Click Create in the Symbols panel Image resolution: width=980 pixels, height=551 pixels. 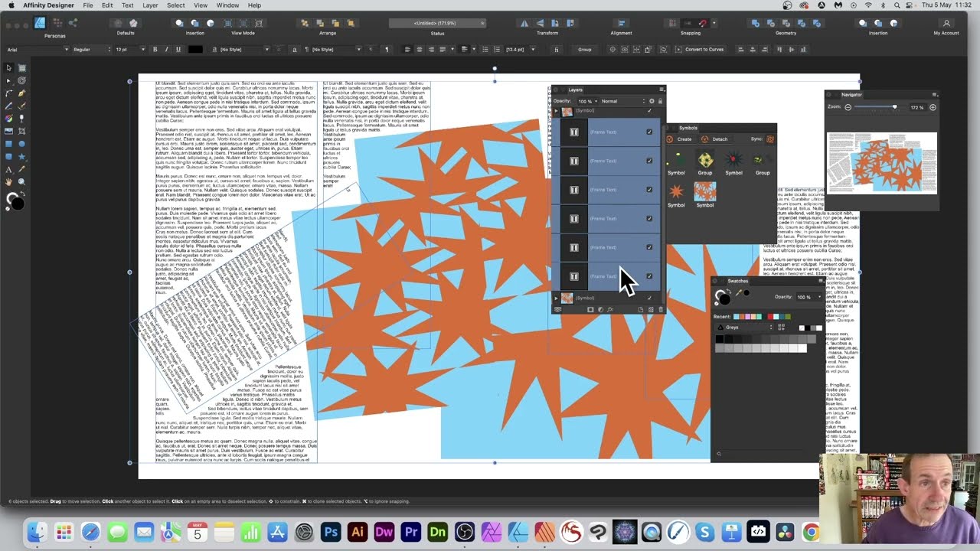(x=680, y=139)
